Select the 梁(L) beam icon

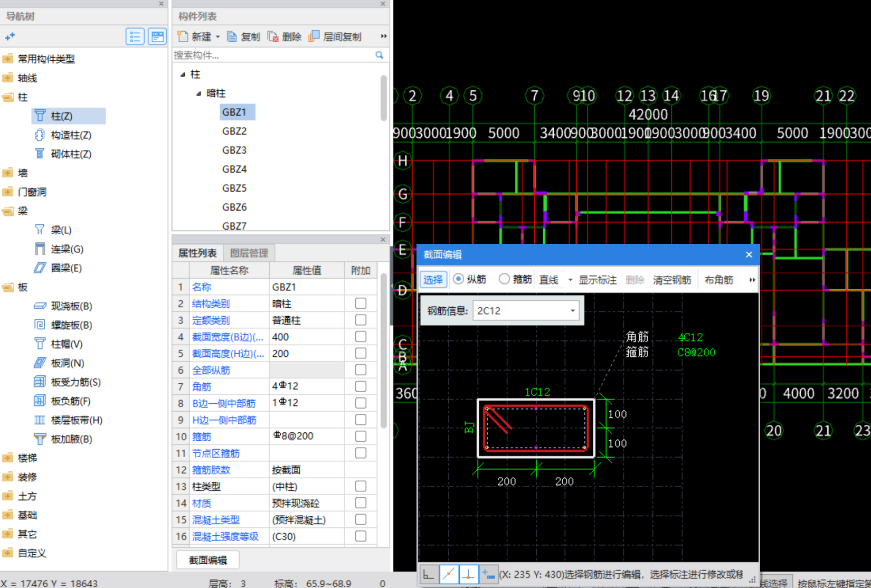tap(40, 230)
